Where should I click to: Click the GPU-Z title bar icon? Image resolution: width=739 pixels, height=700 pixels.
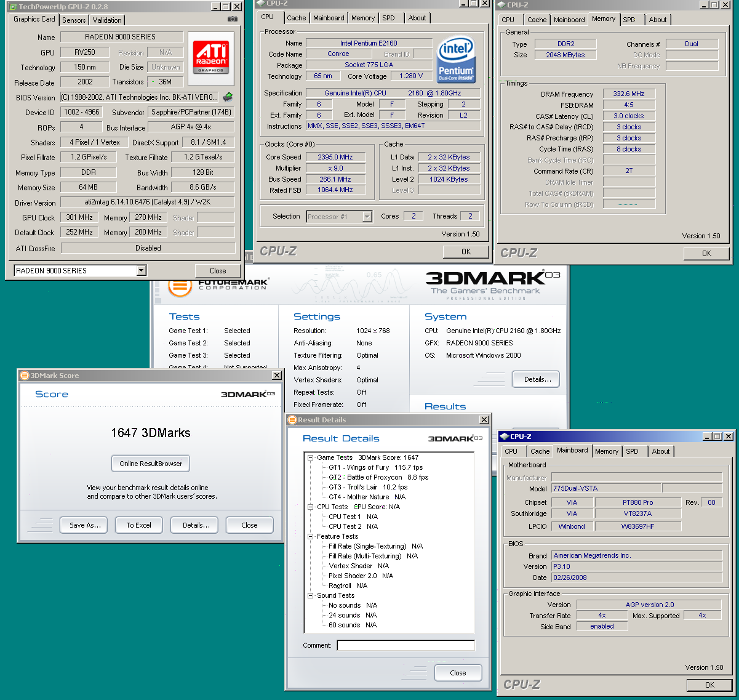(13, 7)
